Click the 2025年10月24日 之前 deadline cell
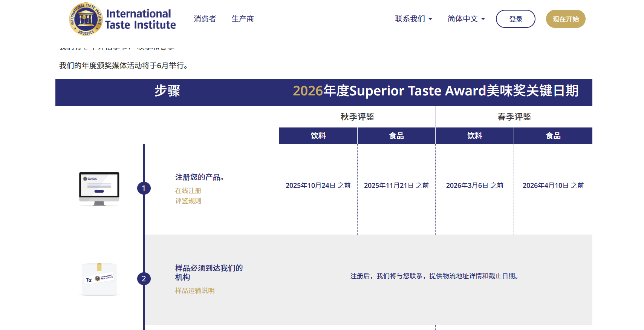 click(318, 186)
